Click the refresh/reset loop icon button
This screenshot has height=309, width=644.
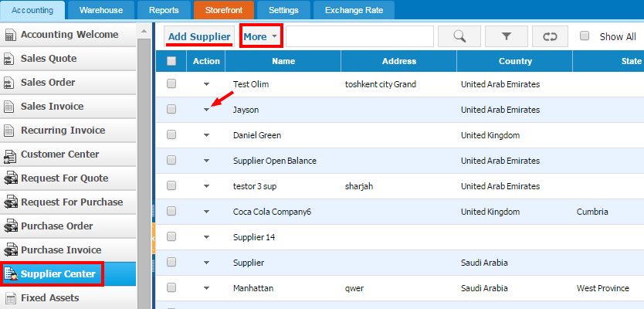[550, 36]
